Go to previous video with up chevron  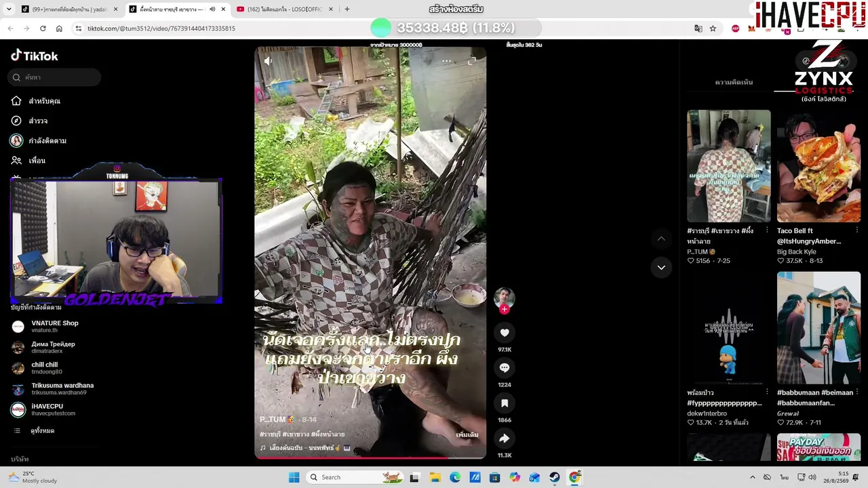(x=661, y=239)
